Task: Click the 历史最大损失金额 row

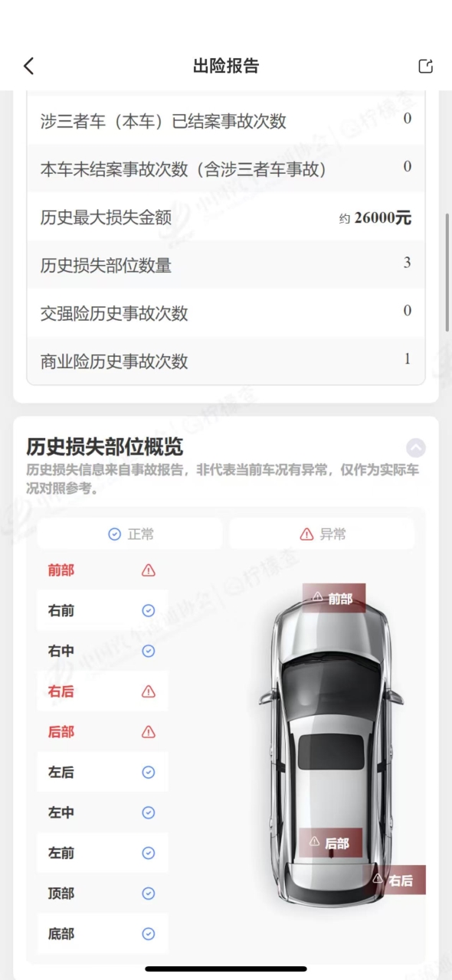Action: point(226,217)
